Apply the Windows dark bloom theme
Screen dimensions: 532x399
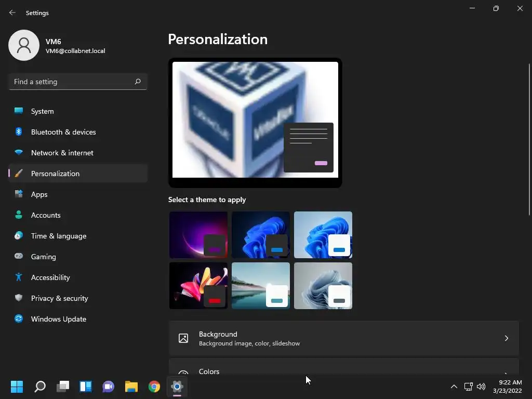261,235
